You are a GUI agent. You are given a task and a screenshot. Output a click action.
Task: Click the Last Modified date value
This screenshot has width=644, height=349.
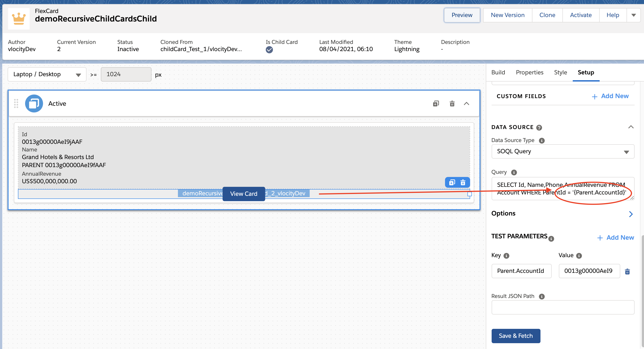click(346, 49)
